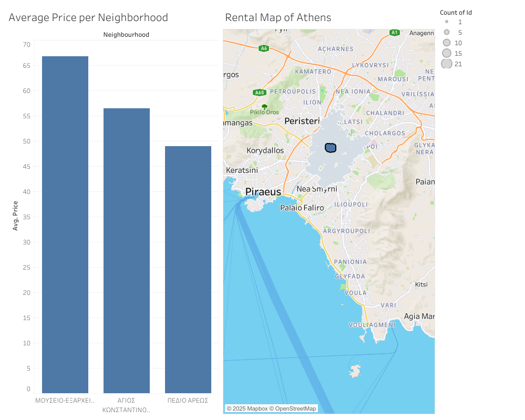Click the Rental Map of Athens title
This screenshot has height=420, width=525.
click(x=278, y=17)
